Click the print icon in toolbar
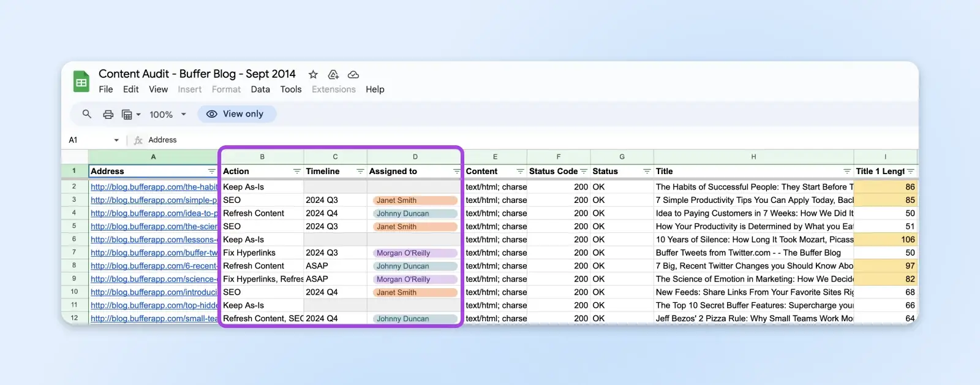Screen dimensions: 980x385 pyautogui.click(x=108, y=114)
